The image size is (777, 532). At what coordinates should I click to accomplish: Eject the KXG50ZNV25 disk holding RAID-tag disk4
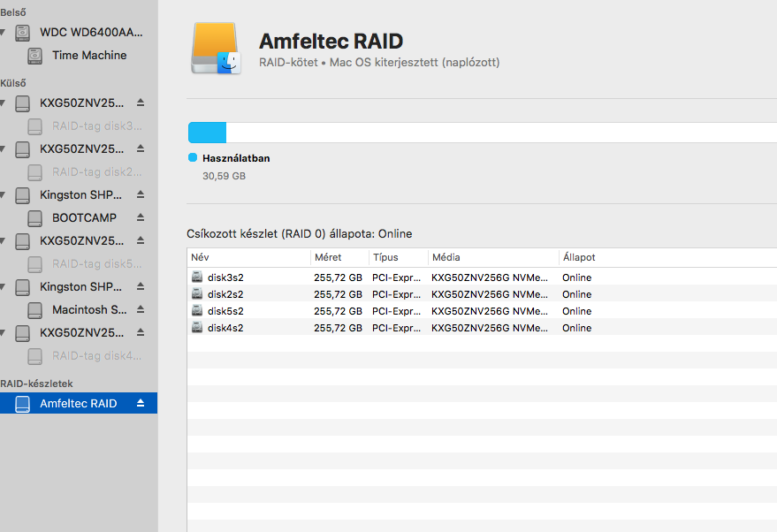point(141,332)
